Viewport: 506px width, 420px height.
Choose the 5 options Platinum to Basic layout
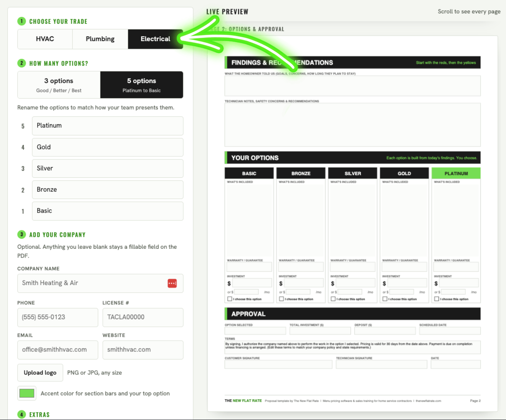pyautogui.click(x=142, y=85)
